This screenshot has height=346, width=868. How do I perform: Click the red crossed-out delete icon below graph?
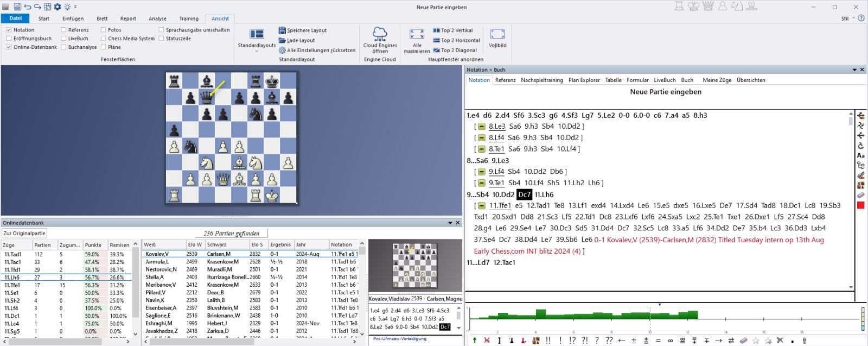click(x=487, y=341)
